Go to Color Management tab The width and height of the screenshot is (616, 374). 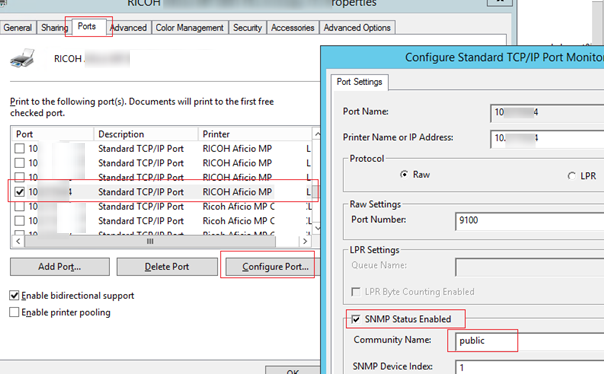point(189,28)
